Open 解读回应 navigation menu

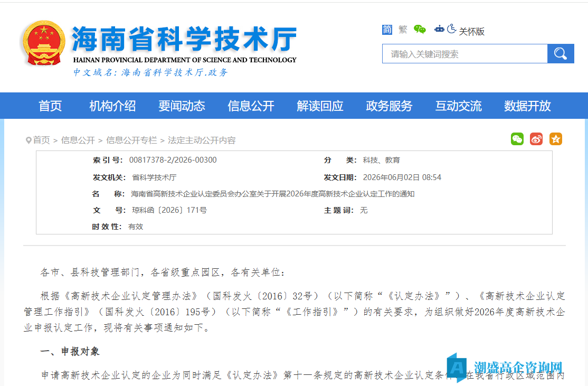pyautogui.click(x=320, y=106)
